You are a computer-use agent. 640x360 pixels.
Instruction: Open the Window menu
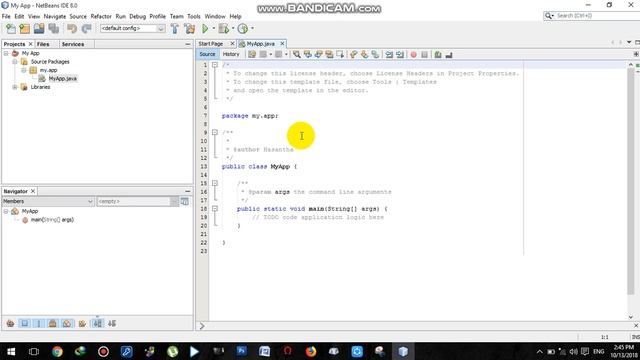click(215, 16)
